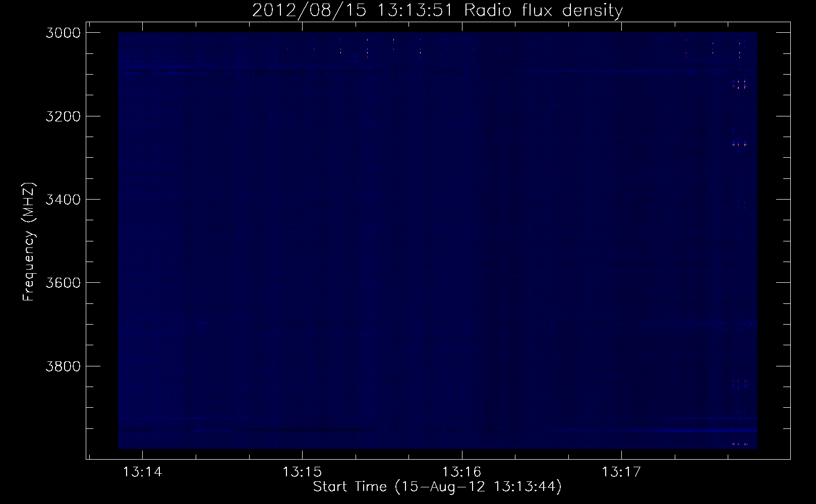This screenshot has width=816, height=504.
Task: Click the 13:15 time tick label
Action: pos(302,472)
